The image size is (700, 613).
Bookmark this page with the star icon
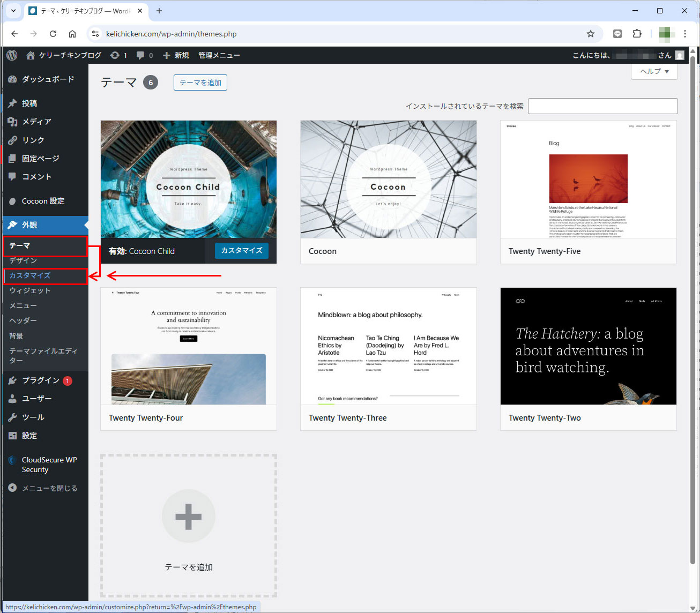[591, 34]
